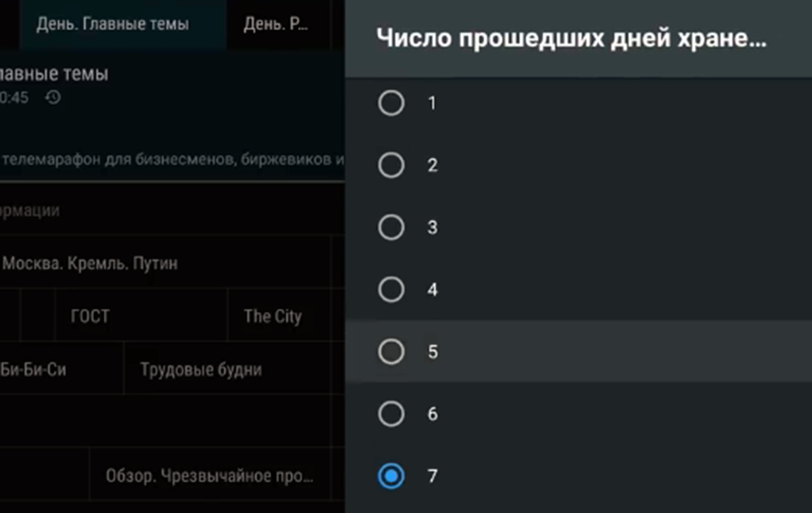Choose 2 days storage option
The image size is (812, 513).
pos(578,165)
